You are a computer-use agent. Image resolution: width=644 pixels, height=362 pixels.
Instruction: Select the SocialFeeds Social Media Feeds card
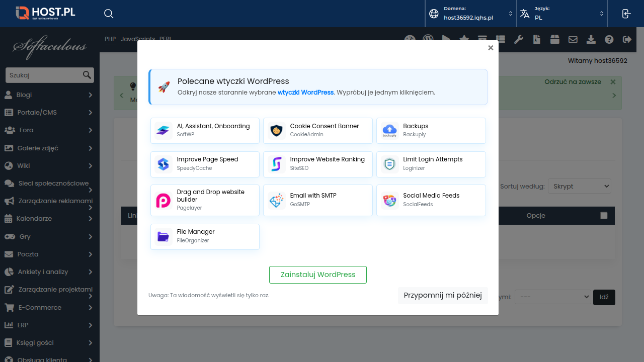[431, 201]
